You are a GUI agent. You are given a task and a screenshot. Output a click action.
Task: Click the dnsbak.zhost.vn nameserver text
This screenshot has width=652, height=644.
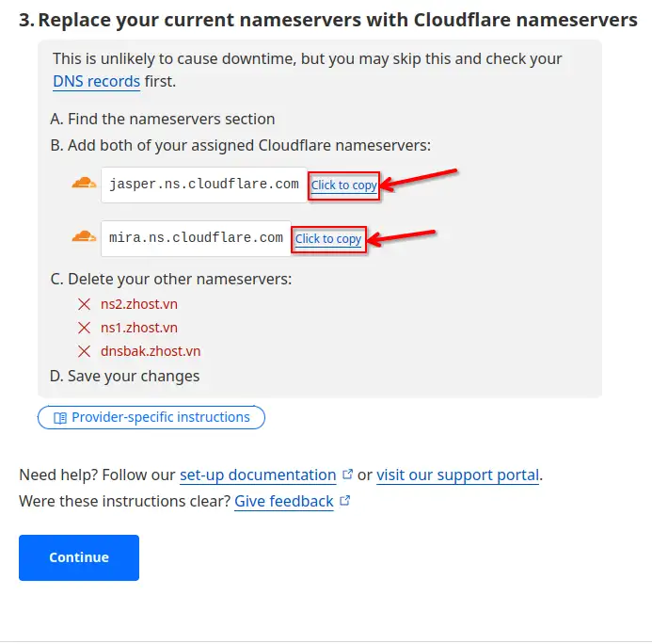(x=151, y=351)
